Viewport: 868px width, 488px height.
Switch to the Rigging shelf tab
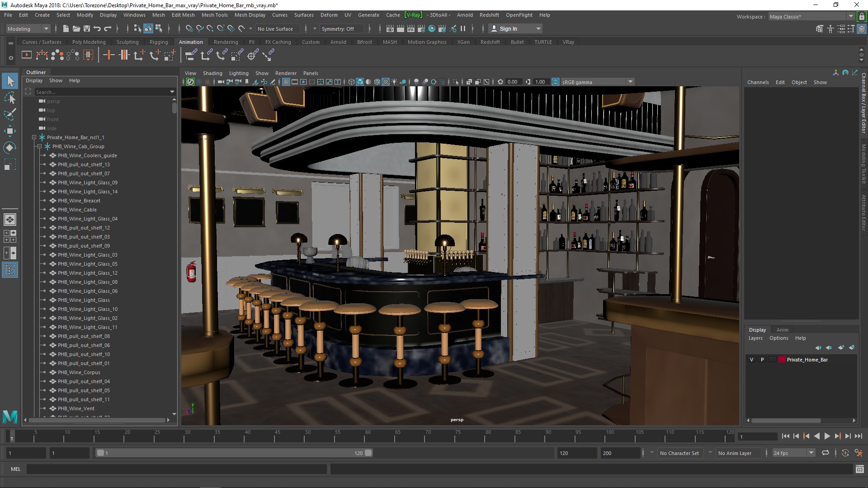[x=159, y=42]
